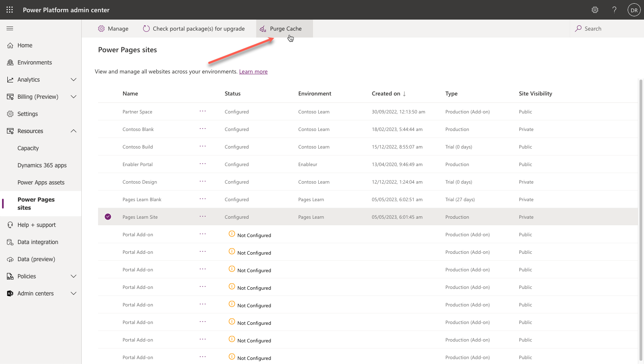644x364 pixels.
Task: Open the settings gear in header
Action: [595, 10]
